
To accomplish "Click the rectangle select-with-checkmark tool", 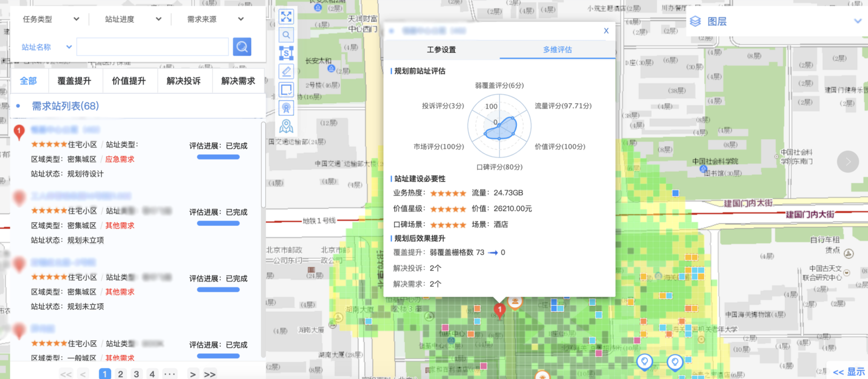I will (x=286, y=90).
